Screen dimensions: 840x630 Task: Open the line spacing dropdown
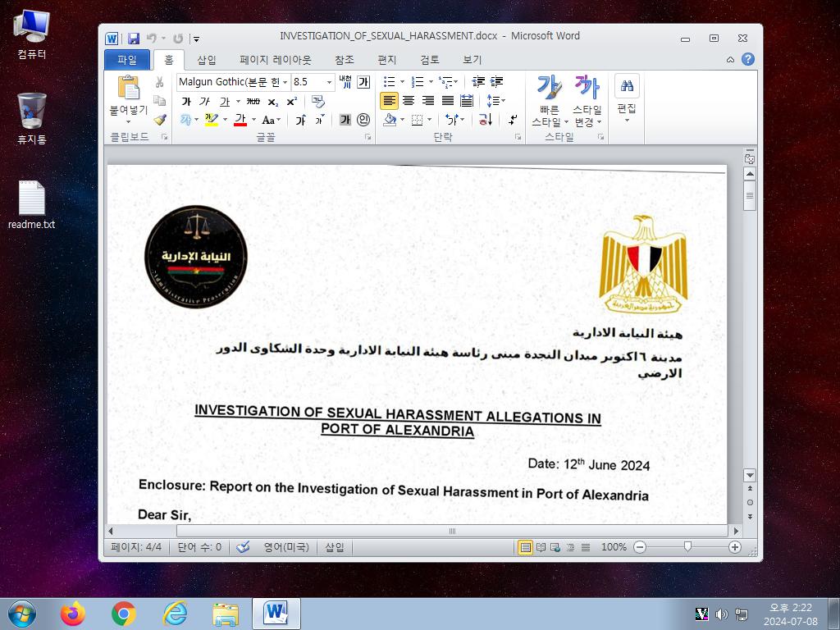pos(495,101)
